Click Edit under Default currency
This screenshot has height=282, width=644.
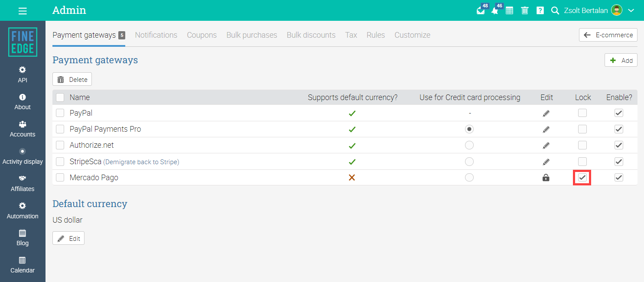68,238
